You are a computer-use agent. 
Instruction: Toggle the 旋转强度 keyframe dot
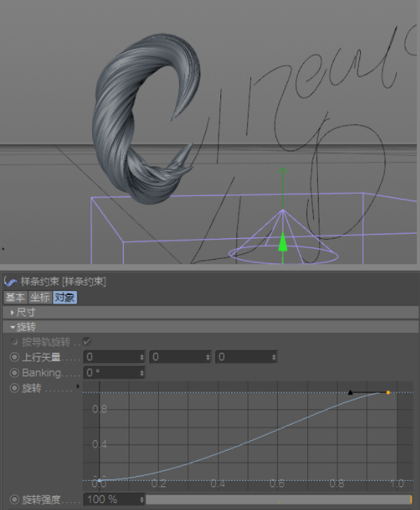[15, 499]
